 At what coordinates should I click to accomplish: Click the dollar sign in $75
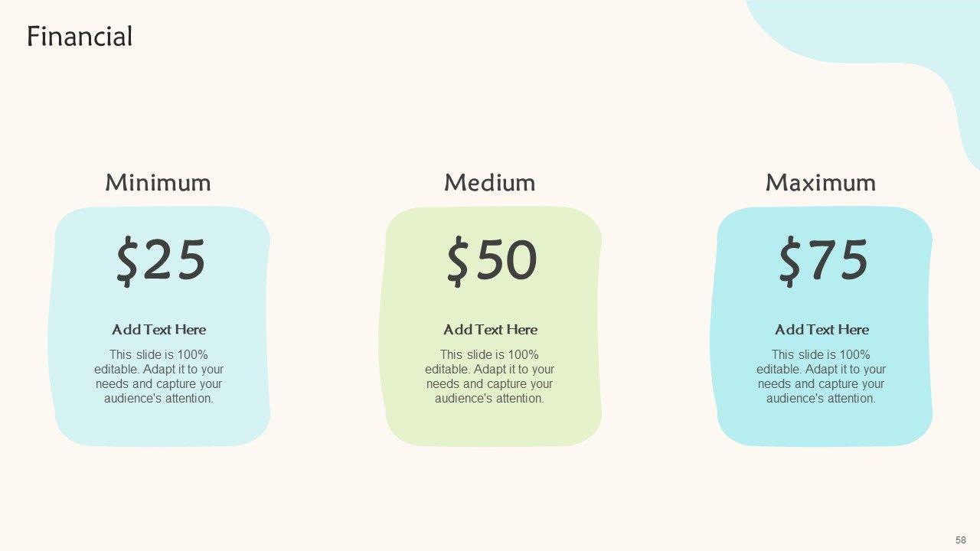(789, 261)
